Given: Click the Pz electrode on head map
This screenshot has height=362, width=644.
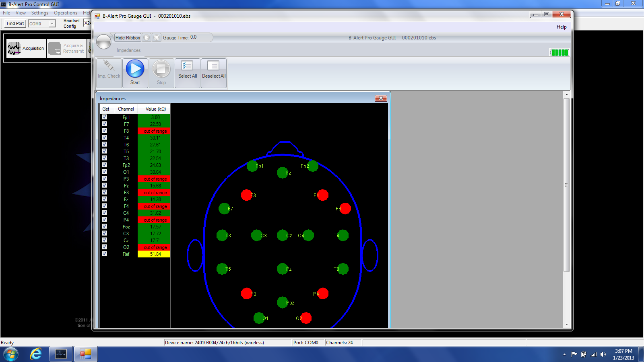Looking at the screenshot, I should 283,269.
